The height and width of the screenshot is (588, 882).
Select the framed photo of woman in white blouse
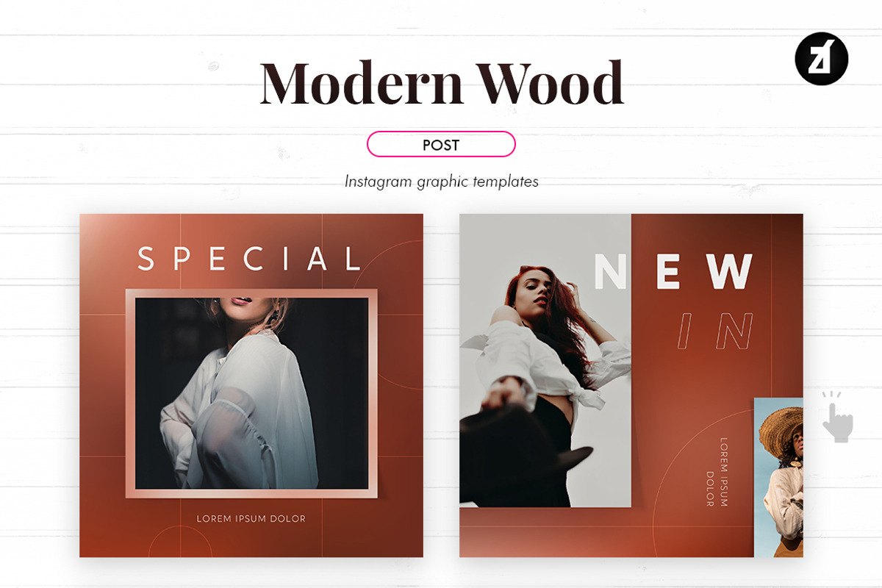coord(251,393)
